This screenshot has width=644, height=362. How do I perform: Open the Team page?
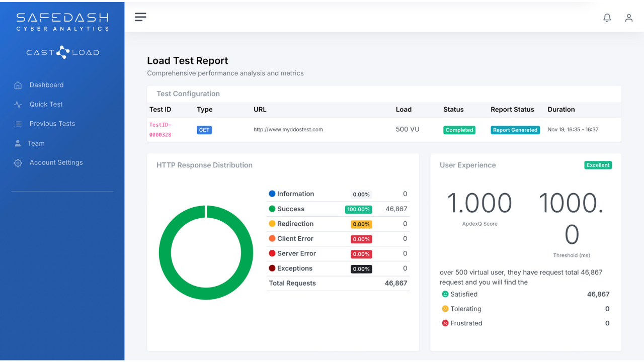[36, 143]
